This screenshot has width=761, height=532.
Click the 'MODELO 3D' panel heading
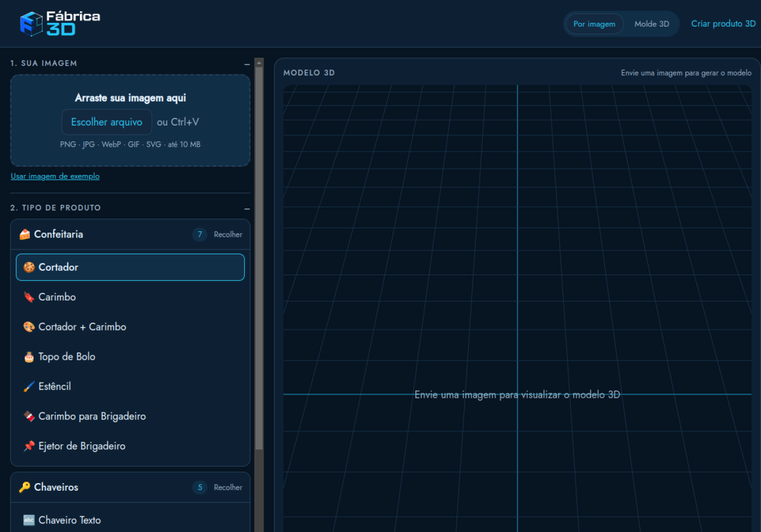click(x=309, y=73)
